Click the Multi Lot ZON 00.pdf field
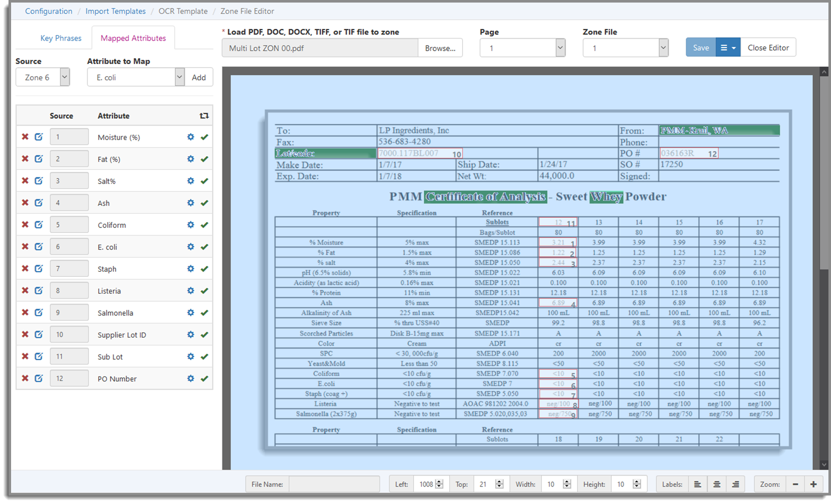831x504 pixels. (320, 48)
